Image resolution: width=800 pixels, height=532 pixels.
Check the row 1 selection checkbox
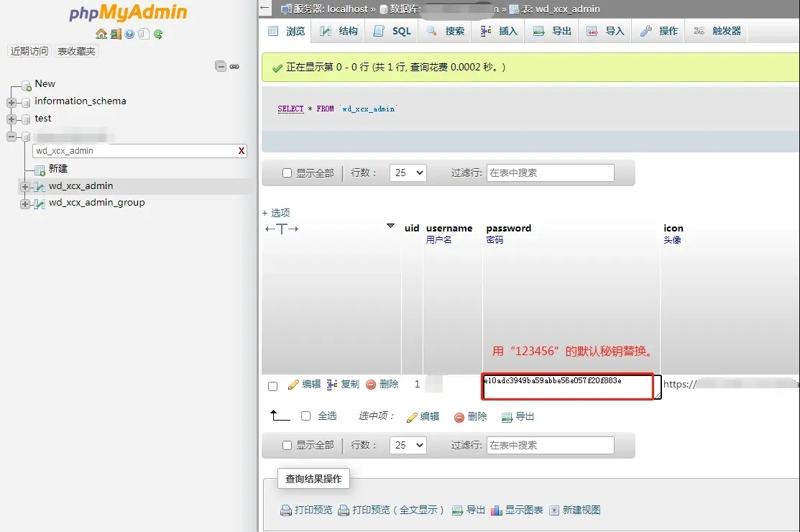(272, 386)
